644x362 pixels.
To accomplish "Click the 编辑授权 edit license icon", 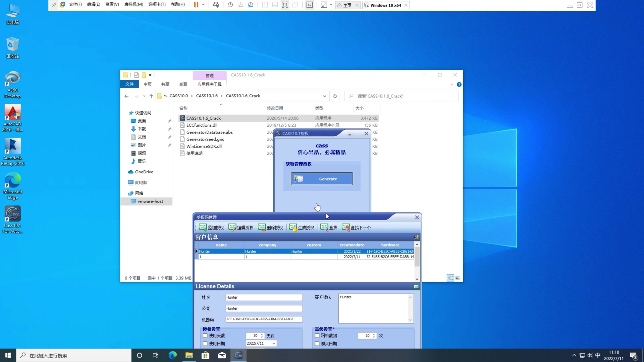I will coord(232,227).
